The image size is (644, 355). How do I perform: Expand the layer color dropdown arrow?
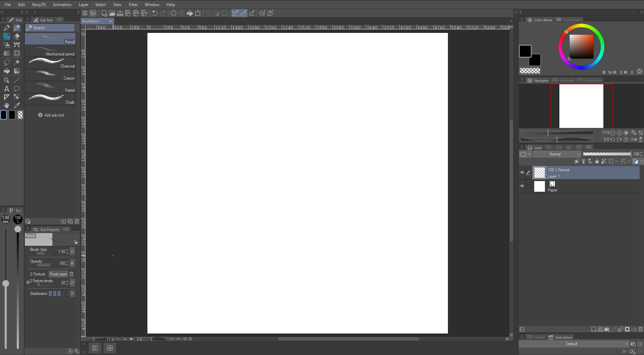coord(641,161)
